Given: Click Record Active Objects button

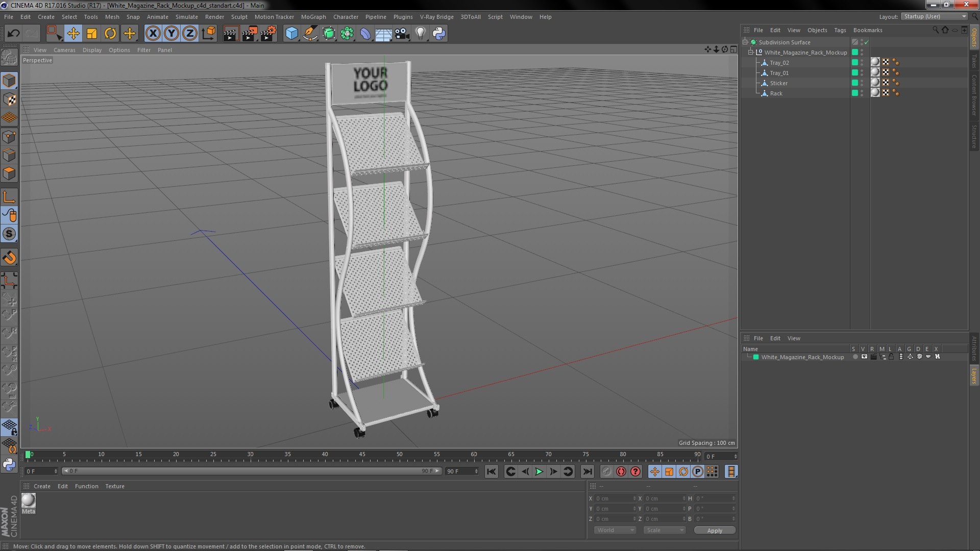Looking at the screenshot, I should click(x=606, y=472).
